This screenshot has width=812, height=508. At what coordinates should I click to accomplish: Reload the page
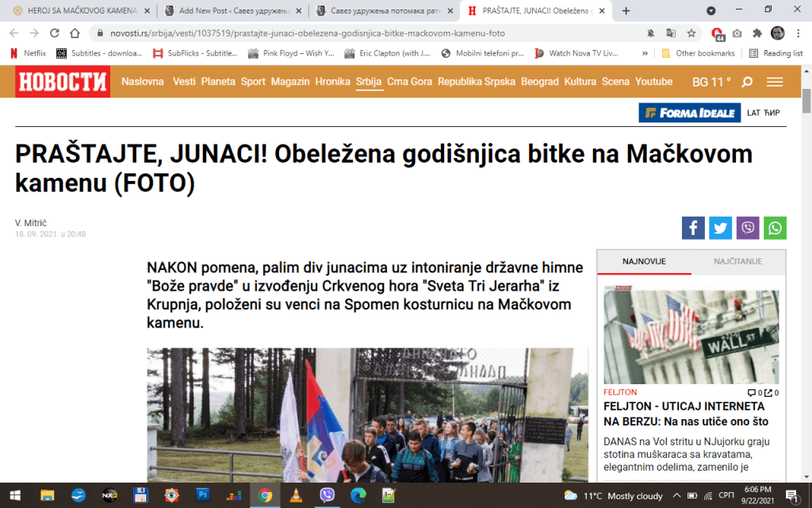click(55, 33)
